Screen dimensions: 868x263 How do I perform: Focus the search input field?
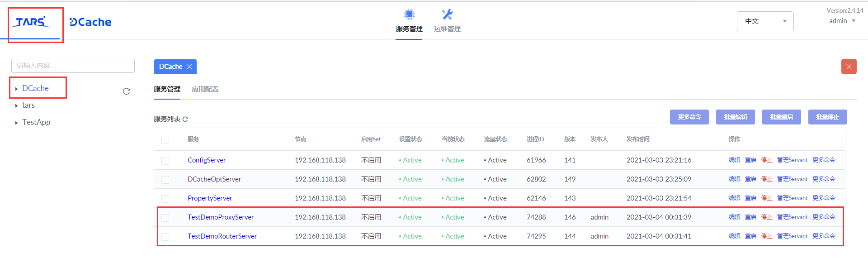pos(73,66)
